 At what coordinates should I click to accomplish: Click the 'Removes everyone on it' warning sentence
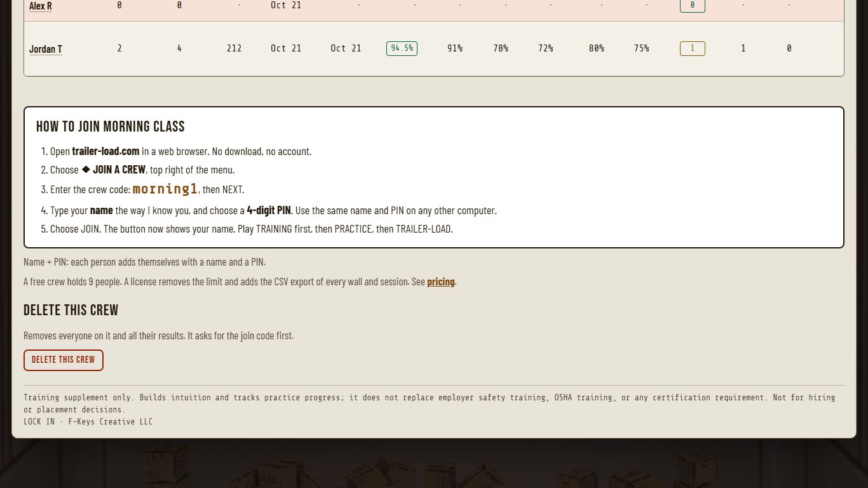coord(159,335)
